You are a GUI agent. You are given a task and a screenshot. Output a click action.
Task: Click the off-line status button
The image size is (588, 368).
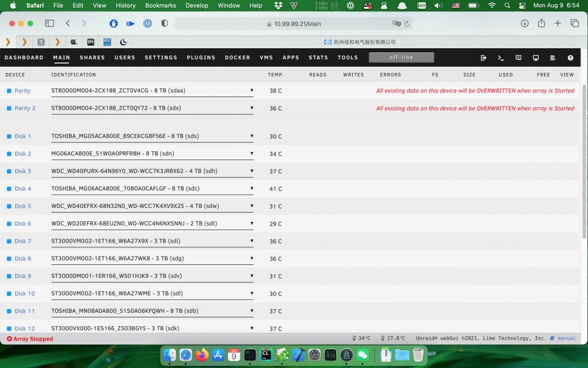(401, 58)
